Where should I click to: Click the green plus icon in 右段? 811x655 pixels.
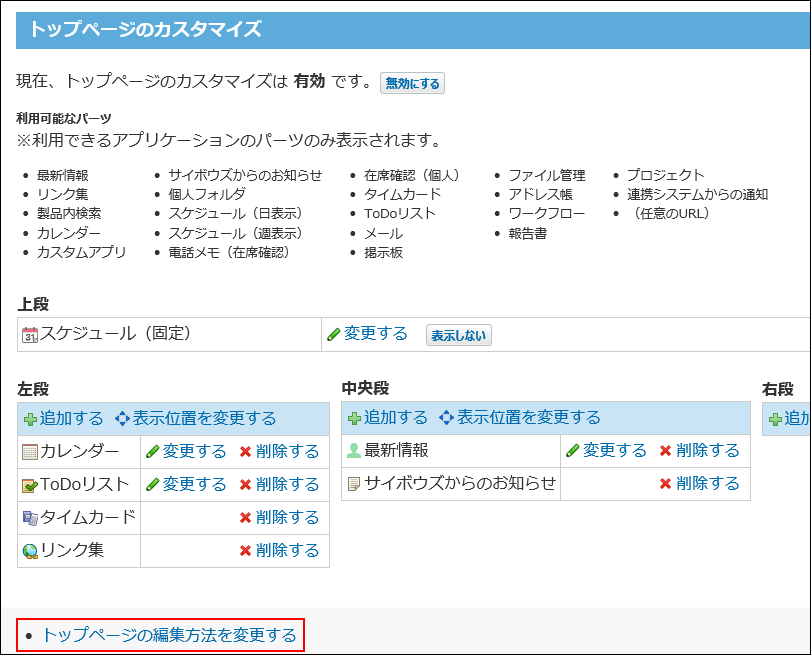775,419
